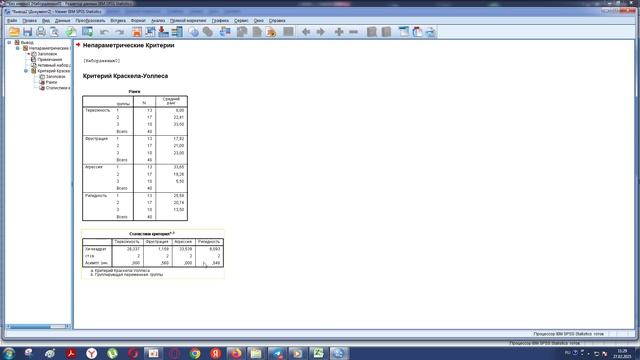
Task: Click the Windows Start button
Action: click(9, 353)
